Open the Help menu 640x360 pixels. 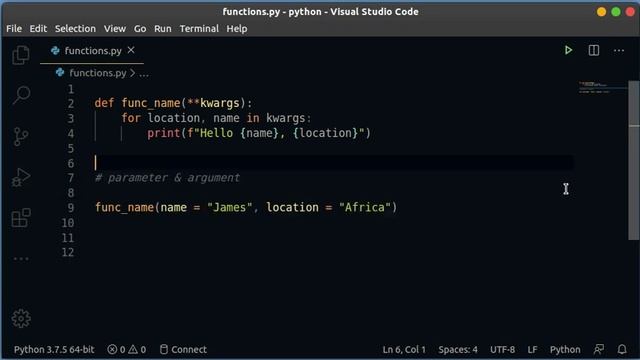click(237, 29)
